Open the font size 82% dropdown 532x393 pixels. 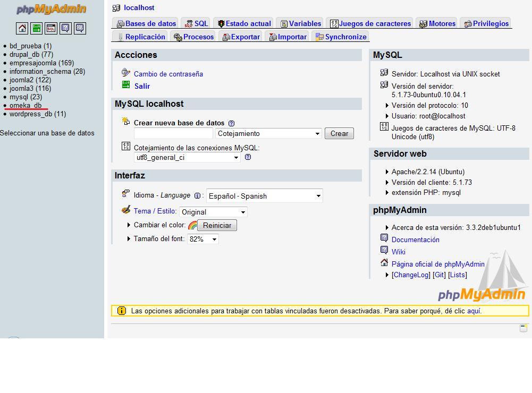click(203, 239)
